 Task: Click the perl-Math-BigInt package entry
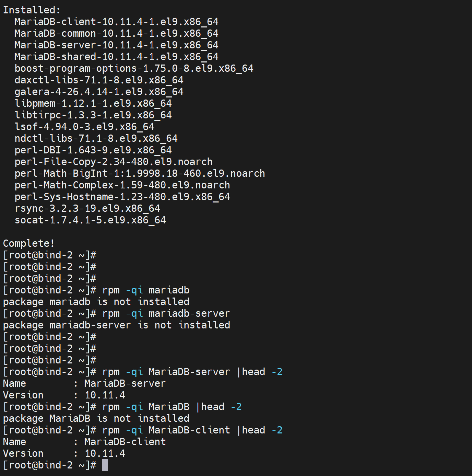pos(140,173)
